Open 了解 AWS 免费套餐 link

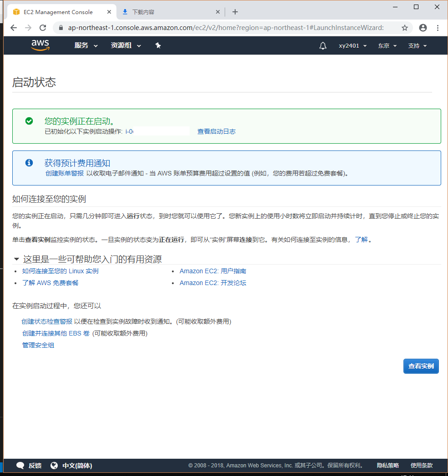coord(50,283)
